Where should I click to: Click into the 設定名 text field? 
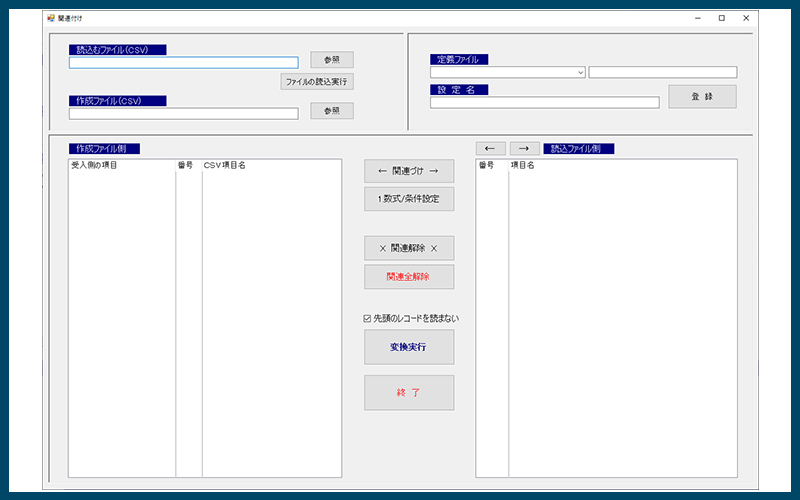coord(544,102)
